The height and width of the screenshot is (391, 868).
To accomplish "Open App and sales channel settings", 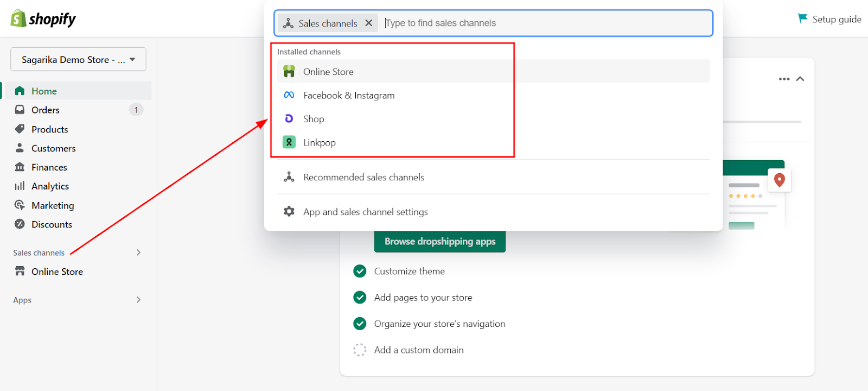I will 493,211.
